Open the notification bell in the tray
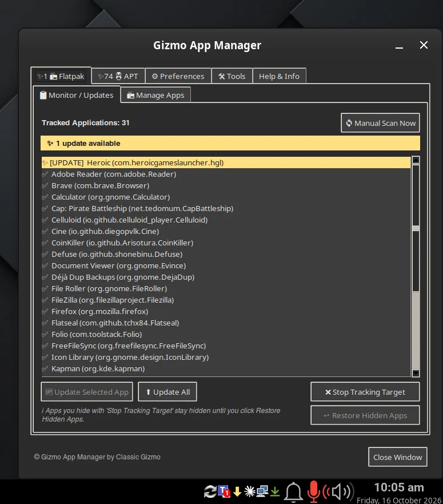Screen dimensions: 443x504 pyautogui.click(x=293, y=492)
